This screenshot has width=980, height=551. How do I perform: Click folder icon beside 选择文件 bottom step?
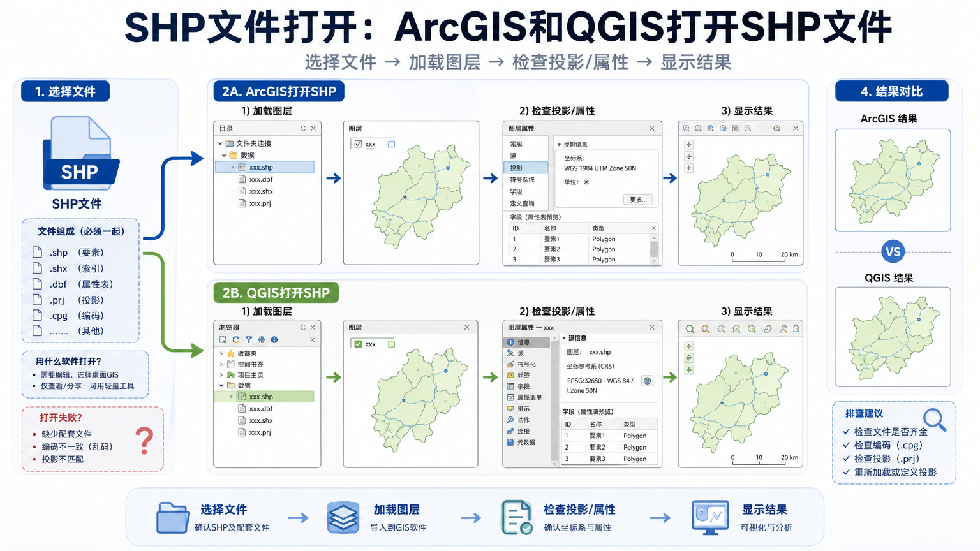click(173, 518)
